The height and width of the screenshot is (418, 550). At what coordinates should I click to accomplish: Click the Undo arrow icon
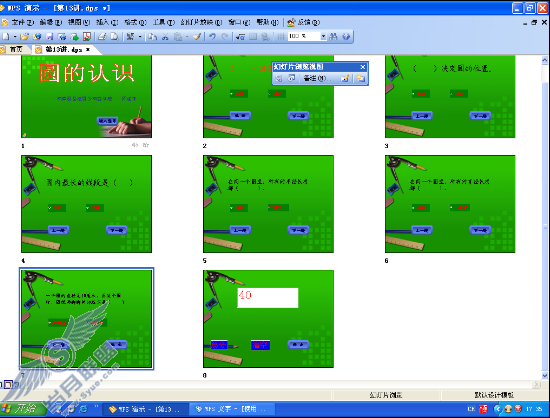point(212,36)
